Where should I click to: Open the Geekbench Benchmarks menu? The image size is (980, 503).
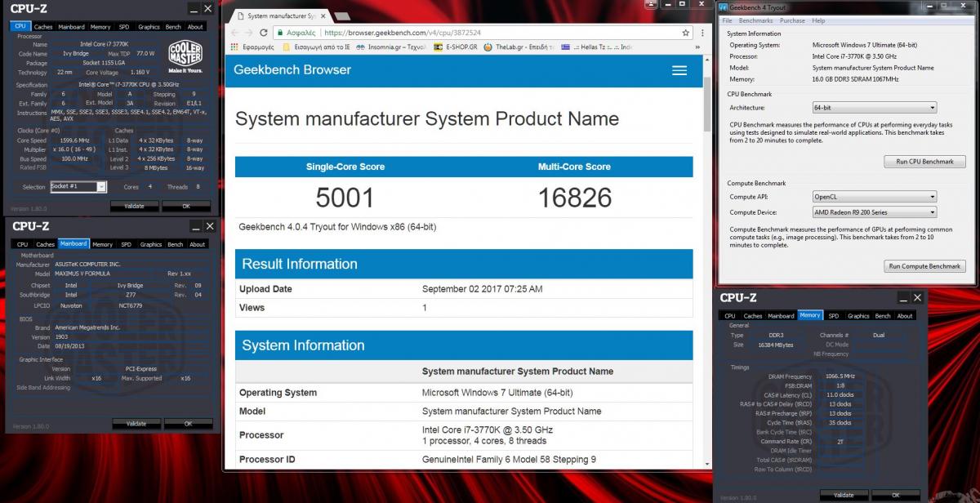(x=755, y=20)
